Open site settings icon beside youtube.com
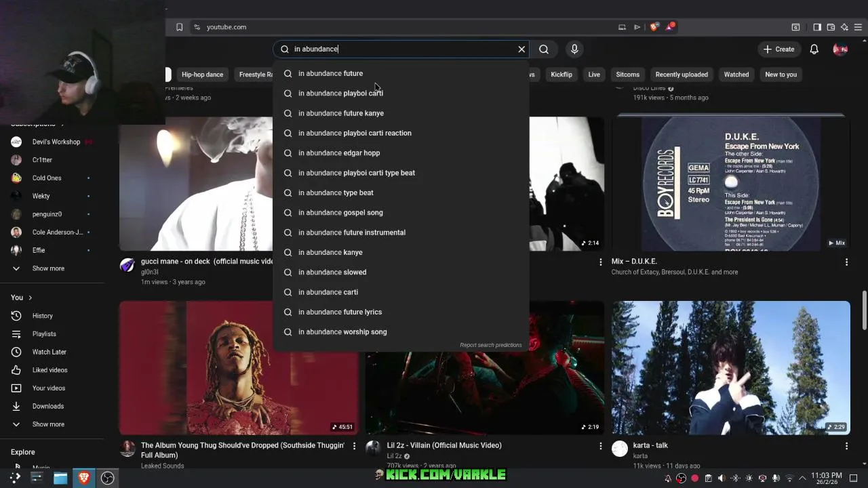Image resolution: width=868 pixels, height=488 pixels. click(x=197, y=27)
